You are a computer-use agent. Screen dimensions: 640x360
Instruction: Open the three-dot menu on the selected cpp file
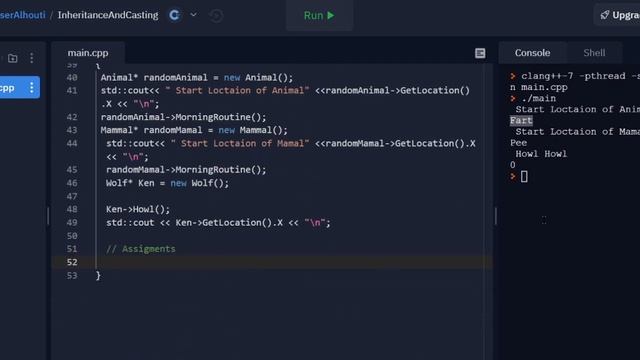pyautogui.click(x=31, y=87)
